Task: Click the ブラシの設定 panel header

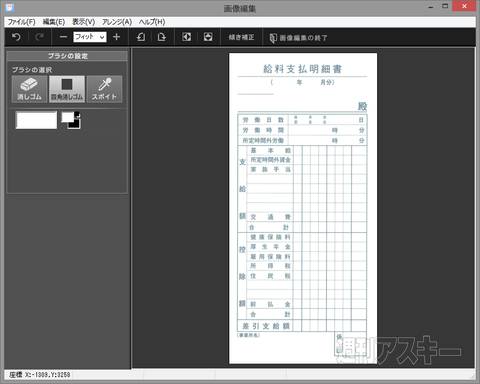Action: point(67,56)
